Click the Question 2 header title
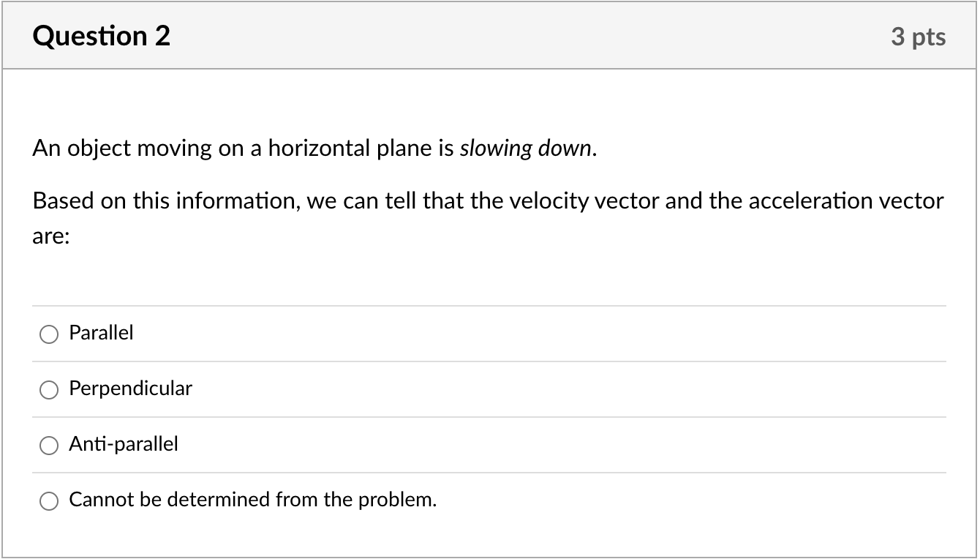The image size is (980, 559). tap(100, 35)
